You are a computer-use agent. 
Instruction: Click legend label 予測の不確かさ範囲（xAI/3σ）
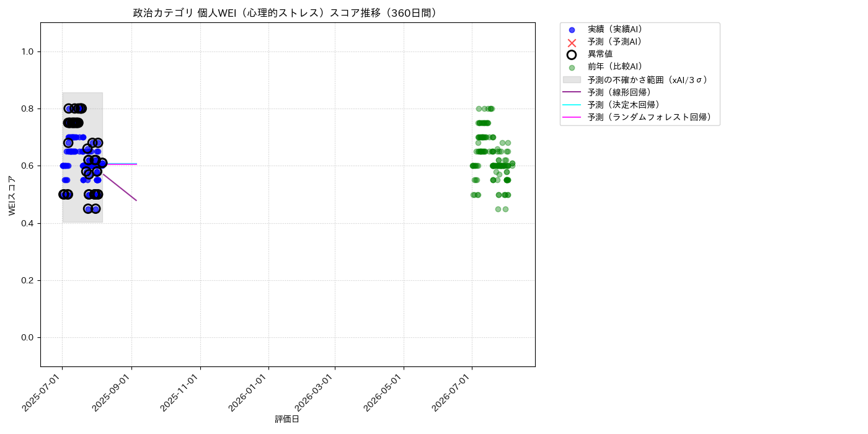(x=648, y=79)
